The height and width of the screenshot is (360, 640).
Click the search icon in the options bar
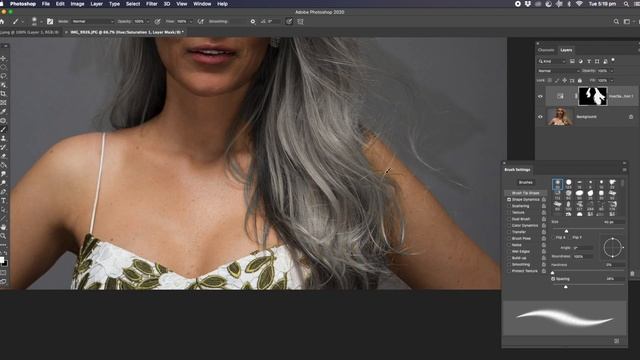point(616,21)
